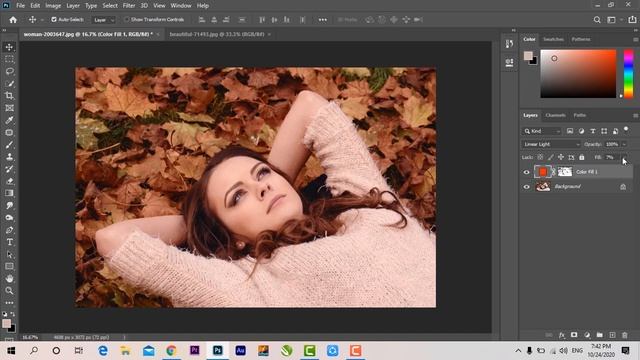Open the Opacity slider dropdown arrow
This screenshot has height=360, width=640.
point(624,144)
